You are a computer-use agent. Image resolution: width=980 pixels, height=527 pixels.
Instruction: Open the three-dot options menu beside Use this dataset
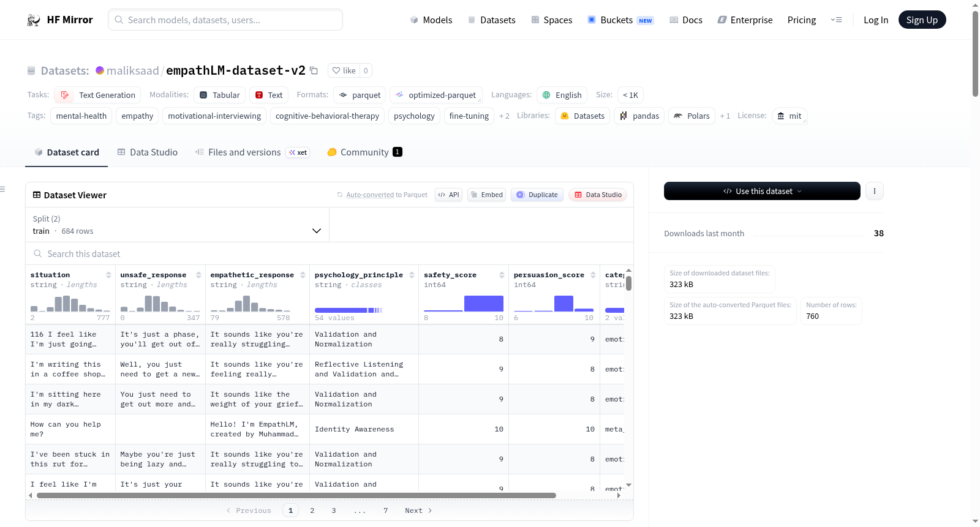[875, 191]
